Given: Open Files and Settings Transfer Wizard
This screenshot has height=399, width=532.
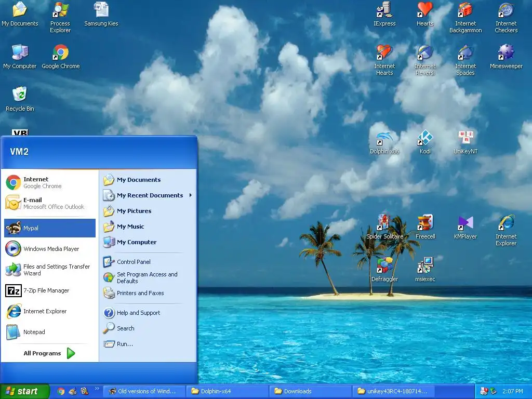Looking at the screenshot, I should pos(50,270).
